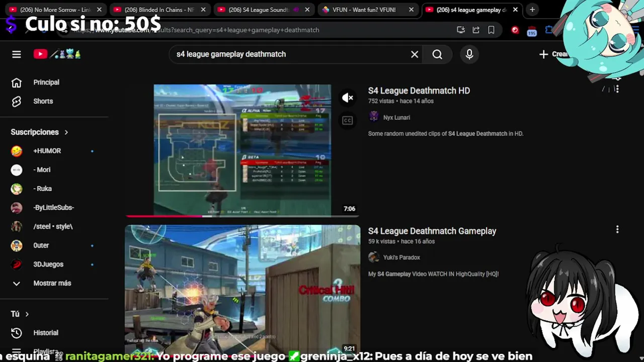Screen dimensions: 644x362
Task: Click the 59 k vistas • hace 16 años text
Action: (x=401, y=241)
